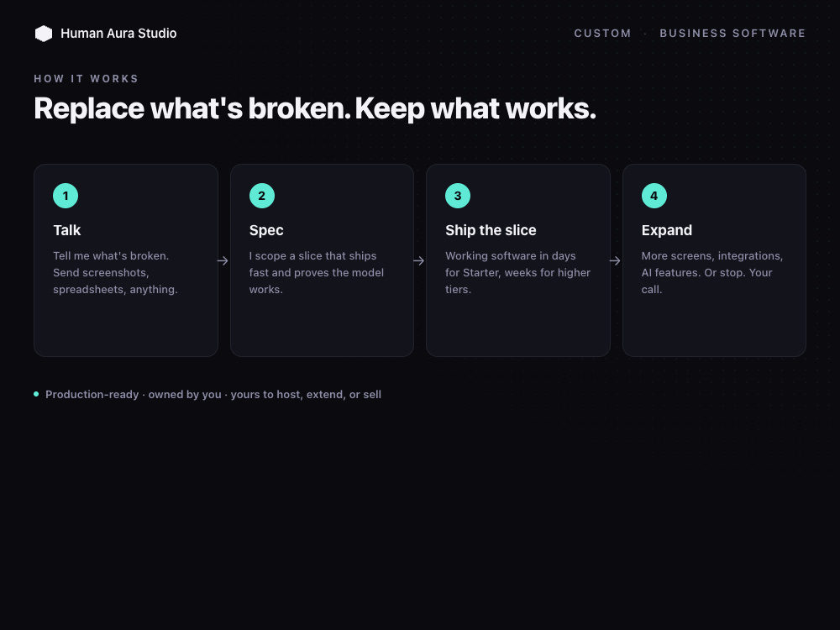Image resolution: width=840 pixels, height=630 pixels.
Task: Click arrow between Ship the slice and Expand
Action: click(615, 261)
